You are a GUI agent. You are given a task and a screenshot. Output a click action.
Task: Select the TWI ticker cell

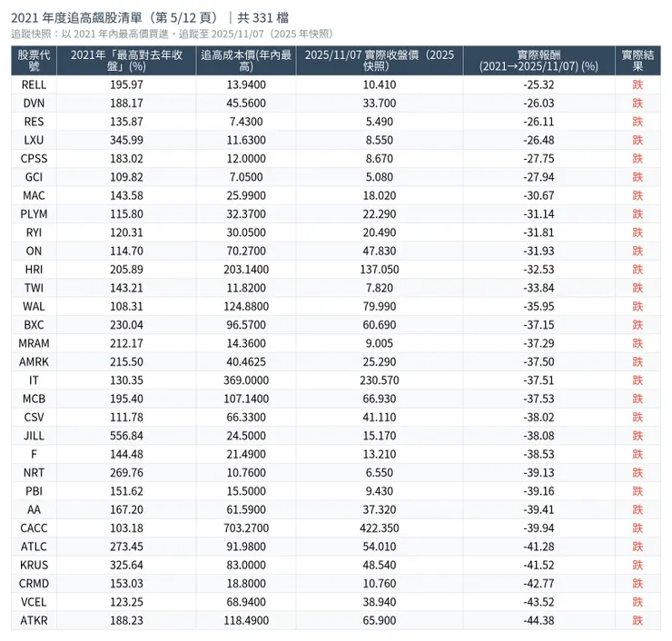pyautogui.click(x=34, y=288)
